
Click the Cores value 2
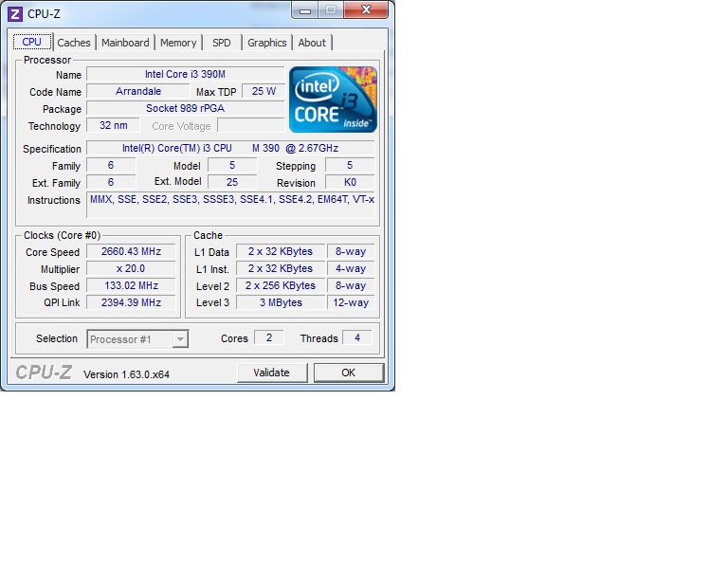pos(269,337)
